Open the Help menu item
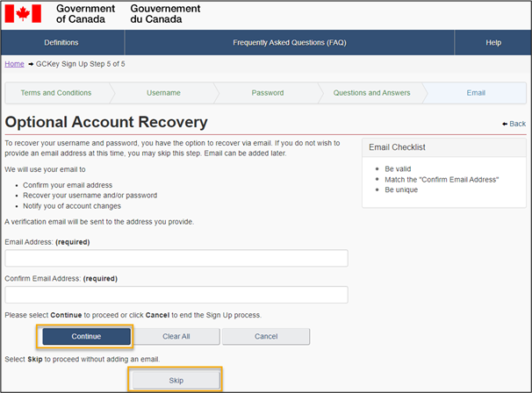532x393 pixels. (x=493, y=42)
